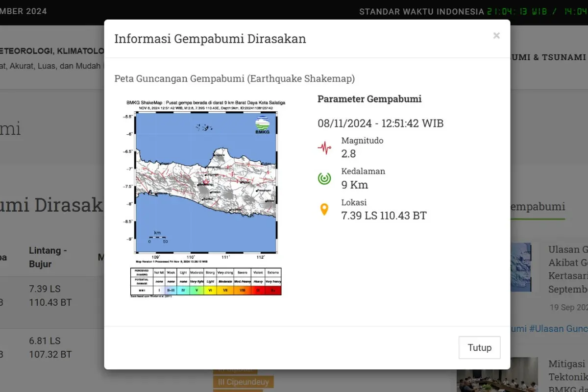
Task: Select coordinates 7.39 LS 110.43 BT in dialog
Action: pyautogui.click(x=384, y=216)
